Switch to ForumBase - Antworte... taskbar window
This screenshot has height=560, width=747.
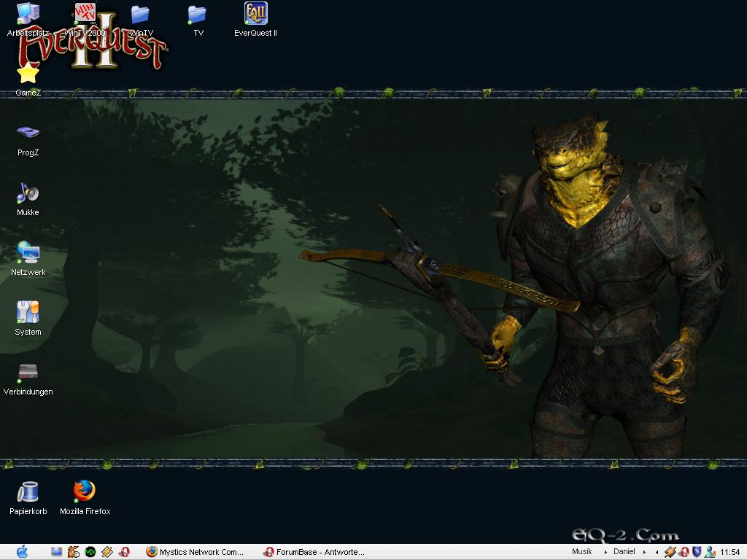314,552
